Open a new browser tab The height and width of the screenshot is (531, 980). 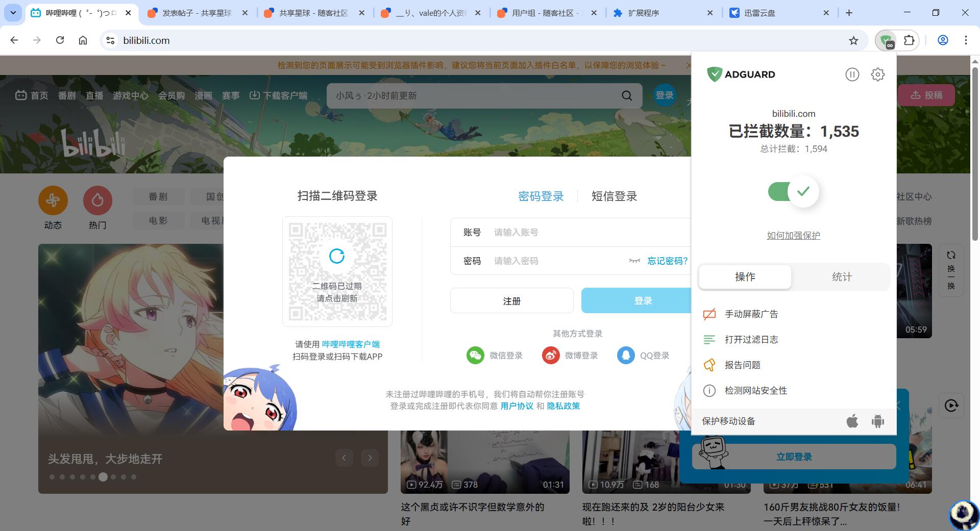(849, 13)
